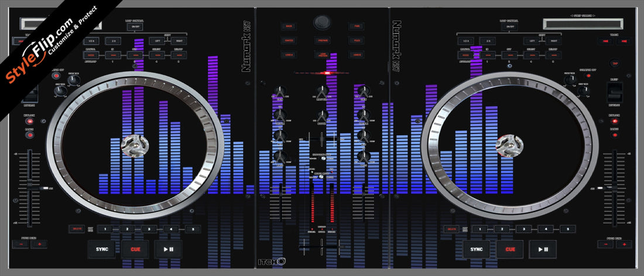Start playback with left deck play/pause button
The image size is (644, 276).
[168, 249]
